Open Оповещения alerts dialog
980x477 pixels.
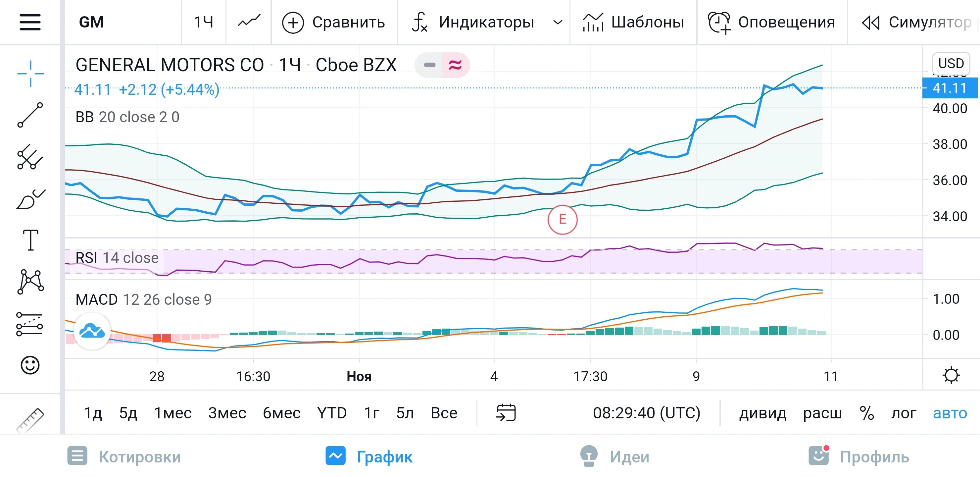[771, 22]
